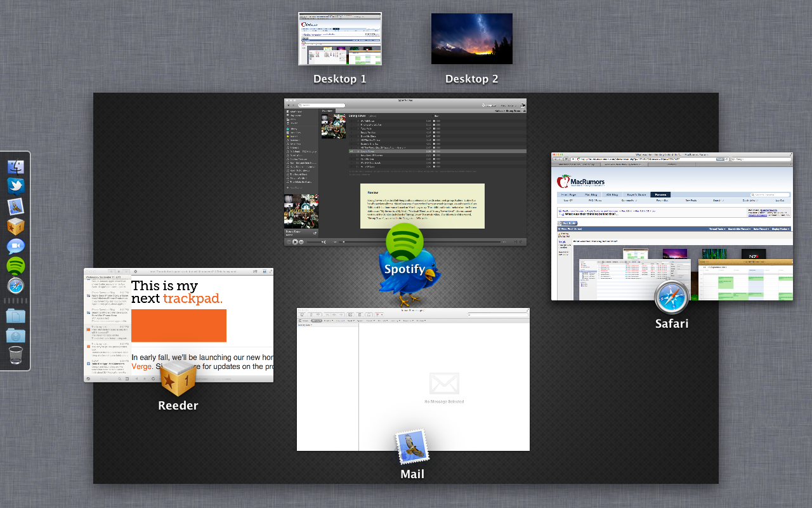Click the Spotify app label

coord(405,269)
